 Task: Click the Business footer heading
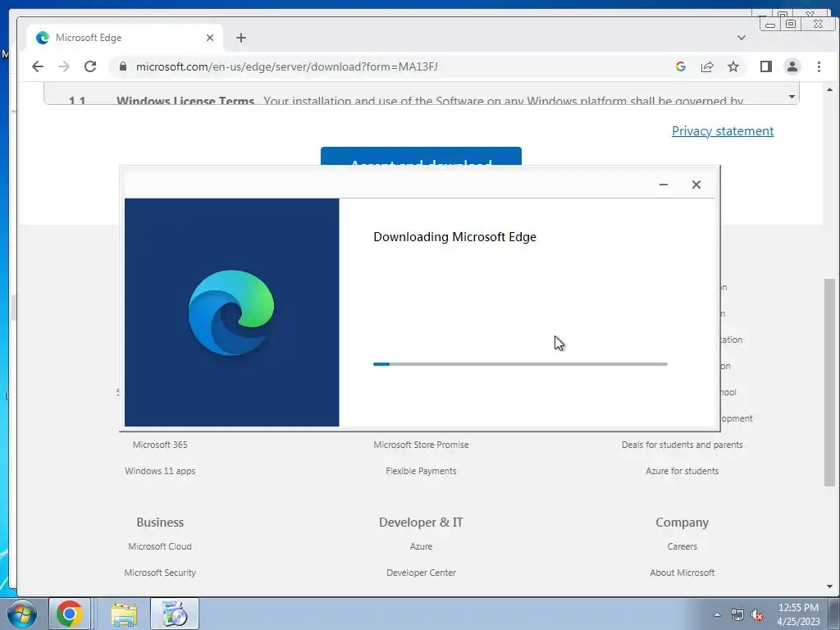pyautogui.click(x=160, y=523)
